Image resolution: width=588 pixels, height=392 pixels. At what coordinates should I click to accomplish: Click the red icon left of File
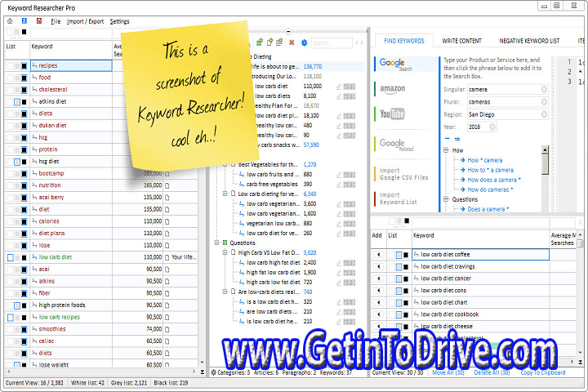pyautogui.click(x=39, y=21)
